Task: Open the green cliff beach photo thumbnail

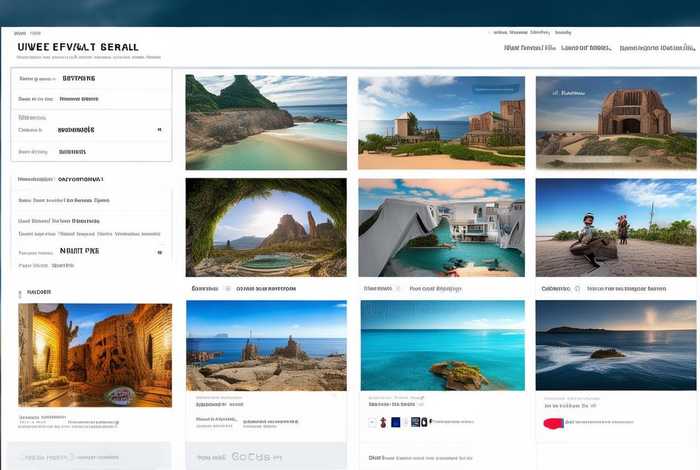Action: pos(266,122)
